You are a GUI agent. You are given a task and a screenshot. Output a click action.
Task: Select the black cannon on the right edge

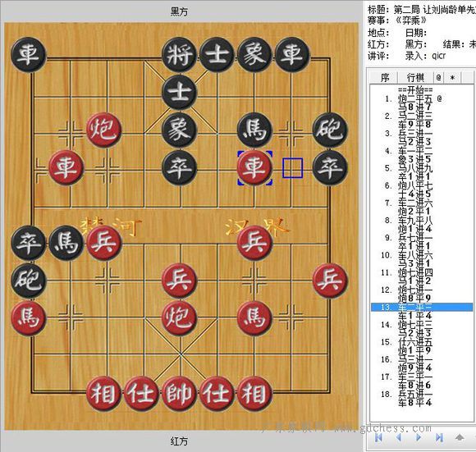[330, 130]
